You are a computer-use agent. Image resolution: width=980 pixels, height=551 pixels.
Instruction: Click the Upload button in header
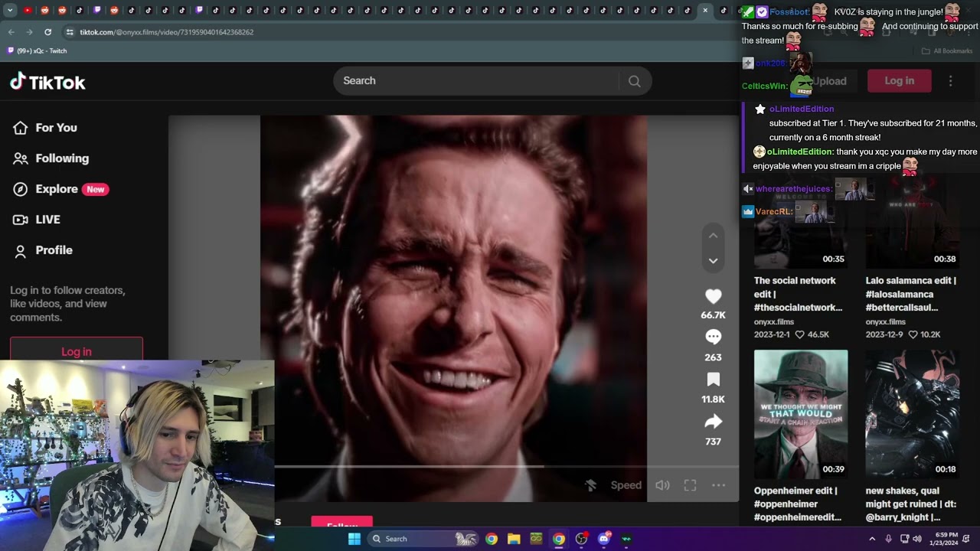pyautogui.click(x=828, y=81)
